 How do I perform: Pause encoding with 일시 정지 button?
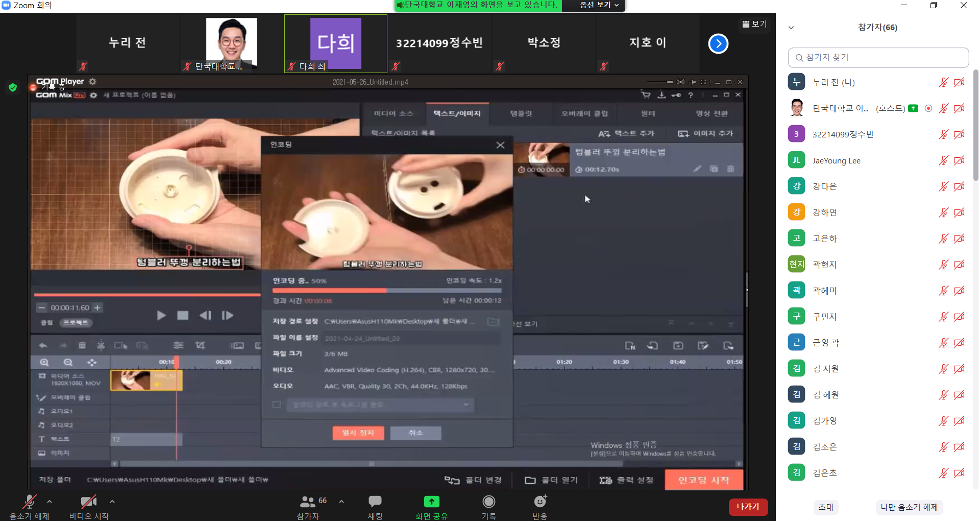point(358,433)
